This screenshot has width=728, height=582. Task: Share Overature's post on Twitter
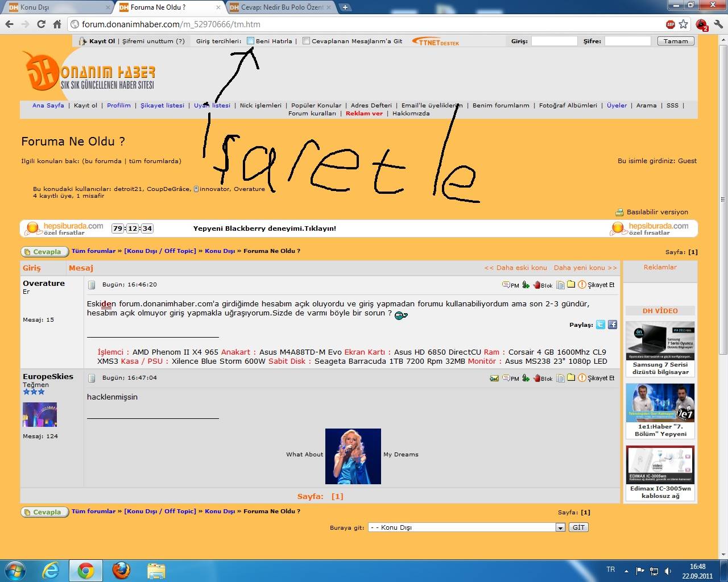601,325
